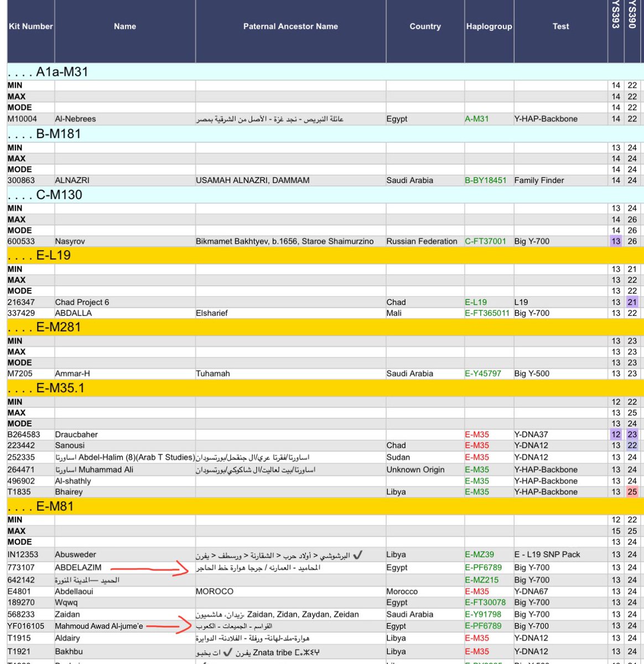Viewport: 644px width, 664px height.
Task: Click test cell Family Finder
Action: pyautogui.click(x=539, y=180)
